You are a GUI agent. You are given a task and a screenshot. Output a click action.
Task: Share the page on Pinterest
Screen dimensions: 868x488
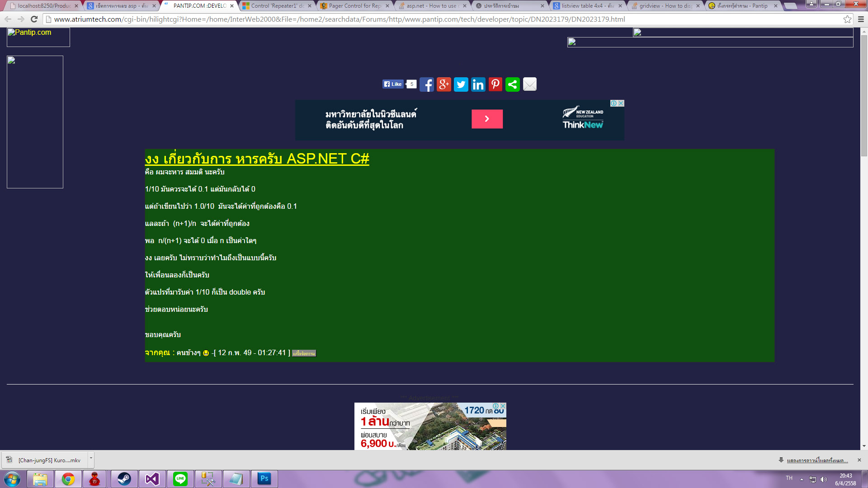495,84
